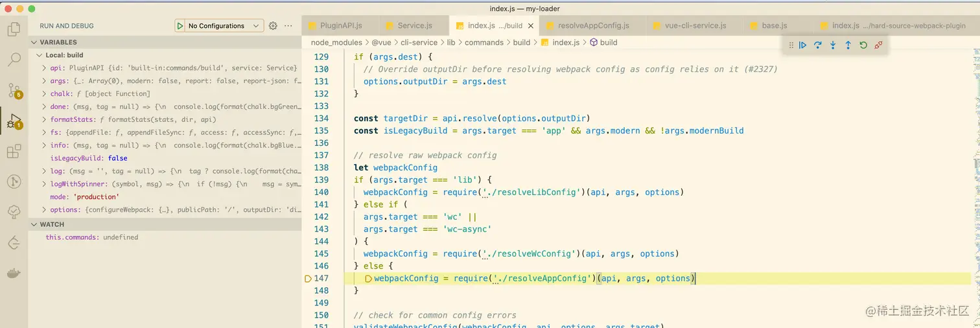980x328 pixels.
Task: Click the breakpoint marker on line 147
Action: click(308, 279)
